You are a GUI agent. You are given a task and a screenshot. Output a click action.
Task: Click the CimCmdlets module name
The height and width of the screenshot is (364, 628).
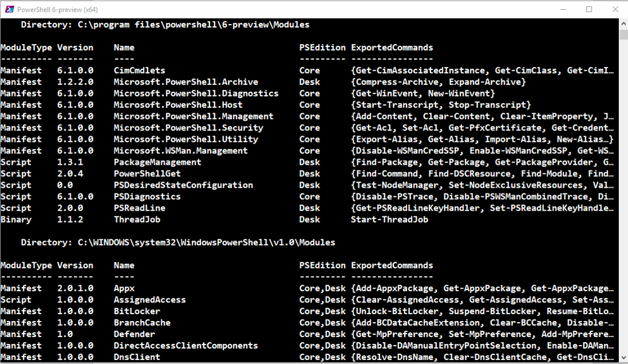point(139,71)
